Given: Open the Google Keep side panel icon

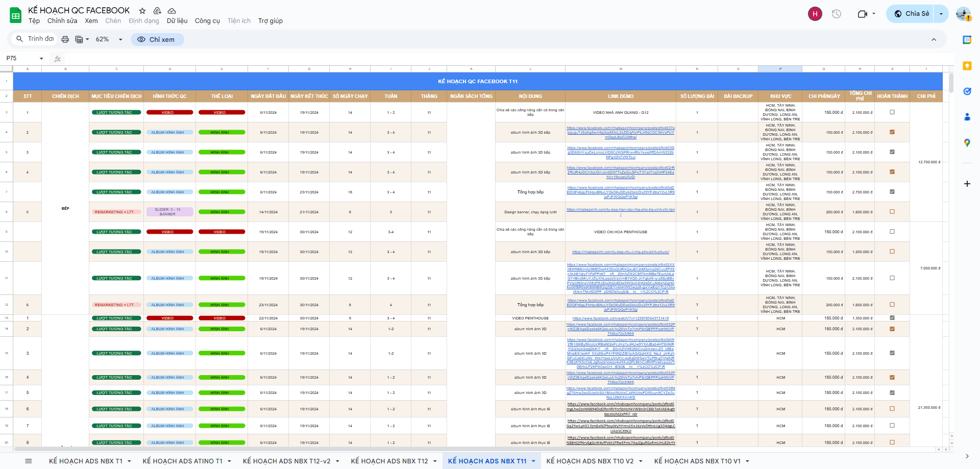Looking at the screenshot, I should pyautogui.click(x=967, y=66).
